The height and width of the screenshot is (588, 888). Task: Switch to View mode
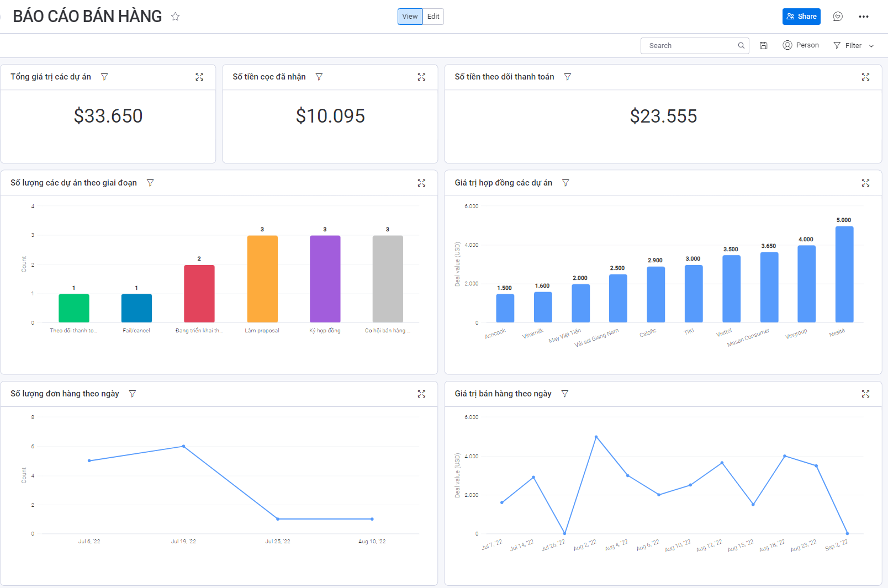[x=410, y=17]
